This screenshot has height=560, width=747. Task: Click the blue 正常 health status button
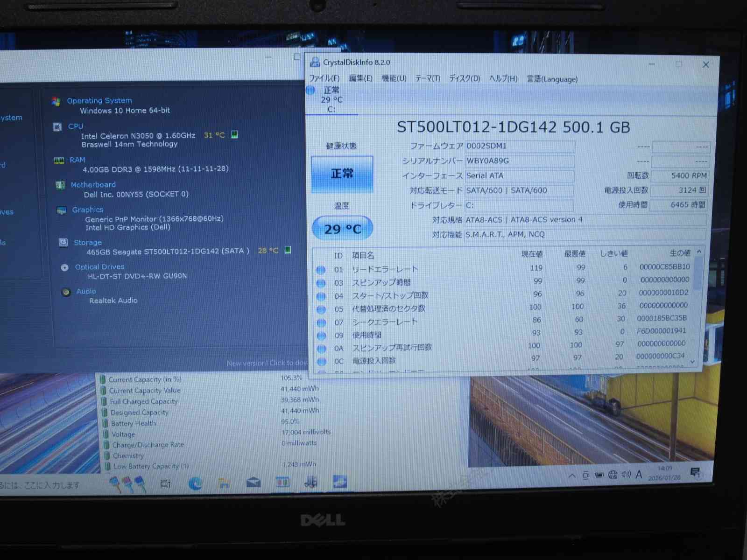click(342, 174)
